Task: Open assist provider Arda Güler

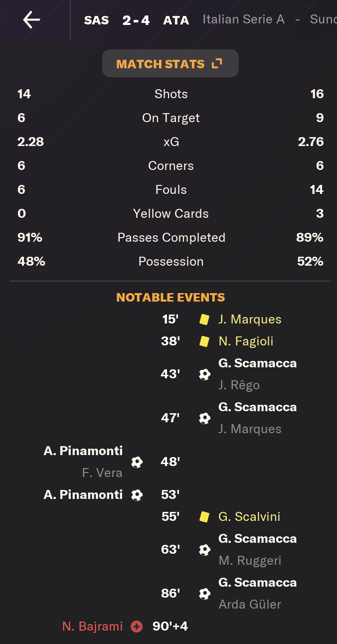Action: click(250, 605)
